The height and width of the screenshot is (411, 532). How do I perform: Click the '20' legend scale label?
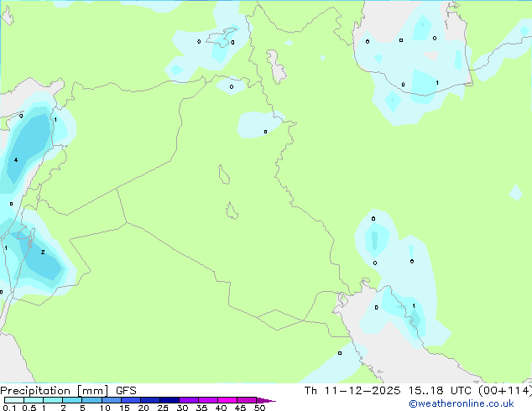(x=143, y=408)
